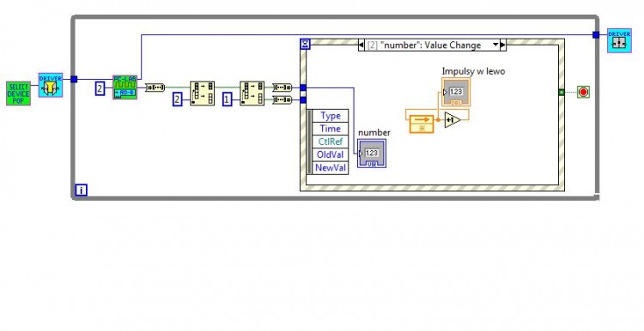The image size is (644, 331).
Task: Go to next event case arrow
Action: pyautogui.click(x=503, y=45)
